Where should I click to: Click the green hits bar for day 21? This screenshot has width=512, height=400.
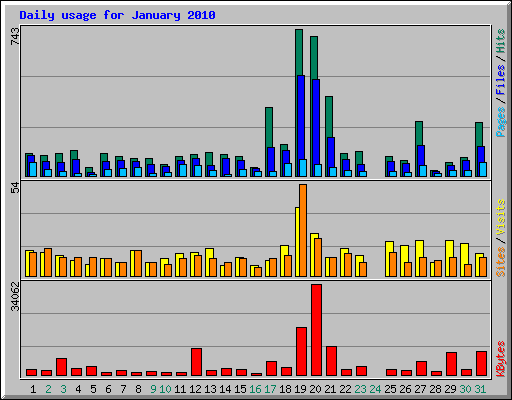pyautogui.click(x=329, y=116)
